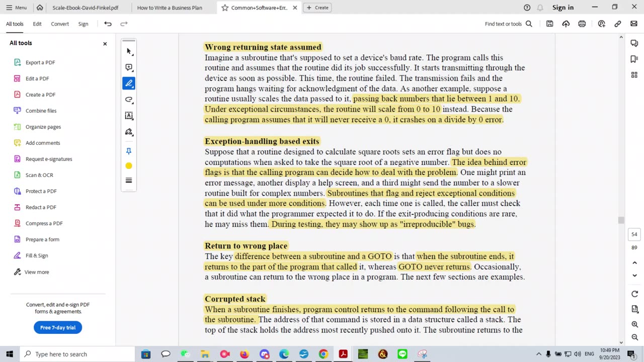Create a new tab with Create button
This screenshot has width=644, height=362.
tap(317, 8)
